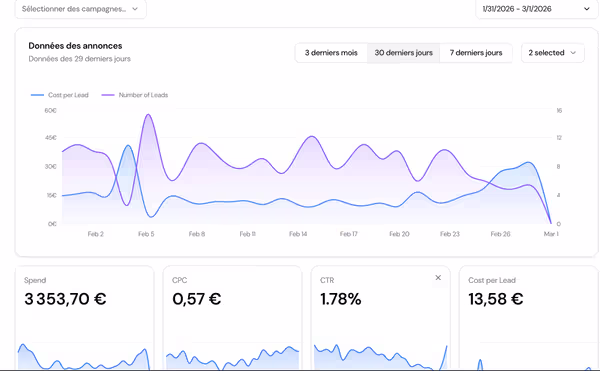Click the CPC sparkline chart
Image resolution: width=600 pixels, height=371 pixels.
(x=232, y=358)
